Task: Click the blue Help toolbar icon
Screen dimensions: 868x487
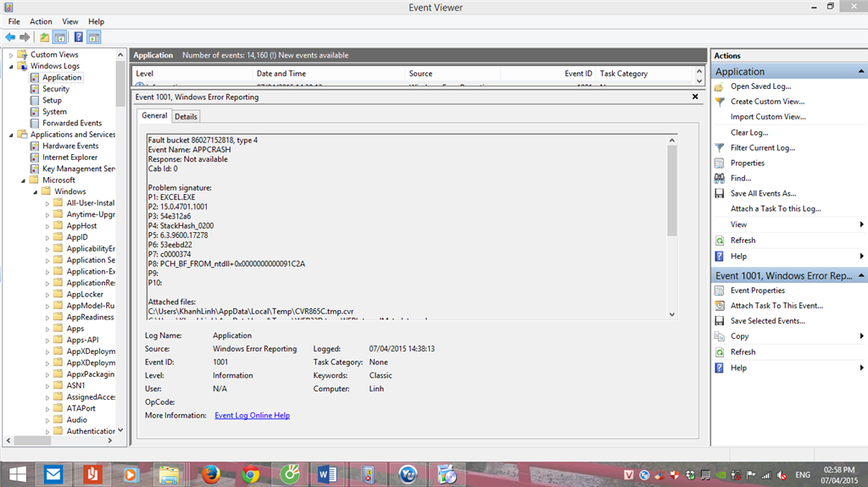Action: click(79, 37)
